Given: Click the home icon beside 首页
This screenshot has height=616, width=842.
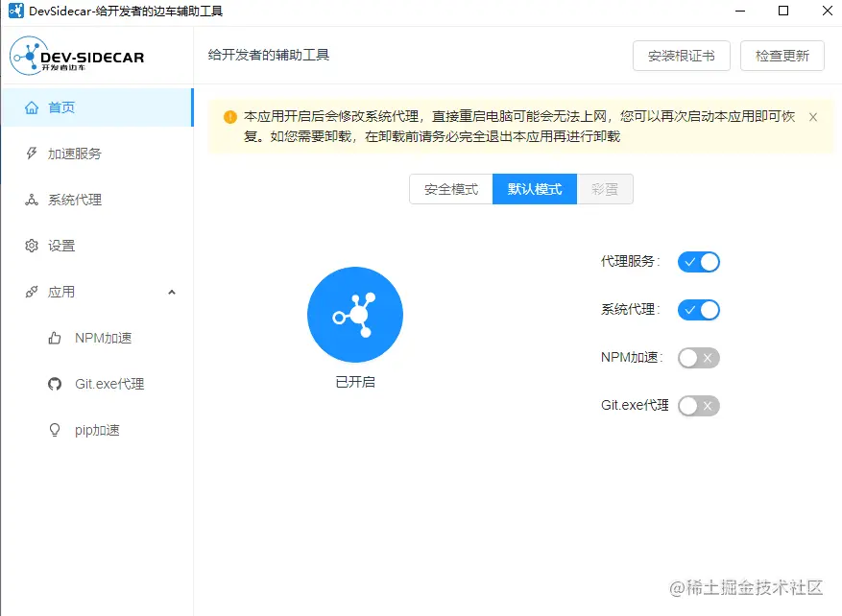Looking at the screenshot, I should pyautogui.click(x=32, y=107).
